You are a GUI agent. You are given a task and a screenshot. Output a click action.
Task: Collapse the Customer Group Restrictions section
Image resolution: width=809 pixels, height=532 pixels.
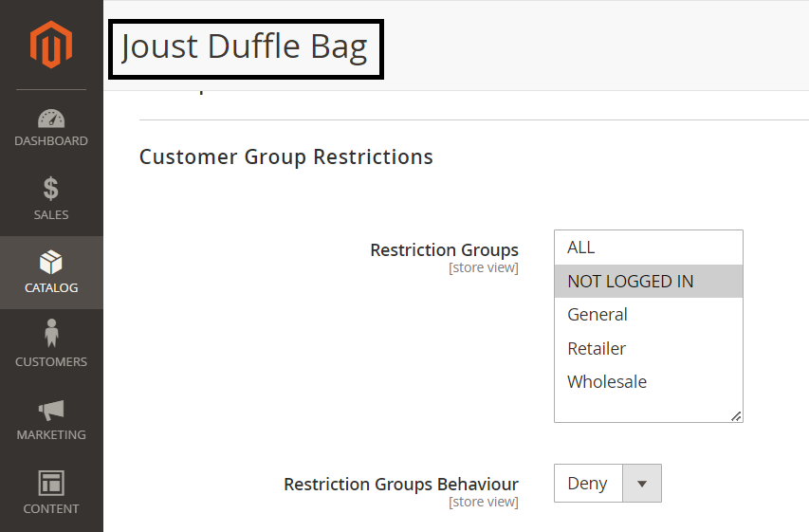pyautogui.click(x=286, y=157)
